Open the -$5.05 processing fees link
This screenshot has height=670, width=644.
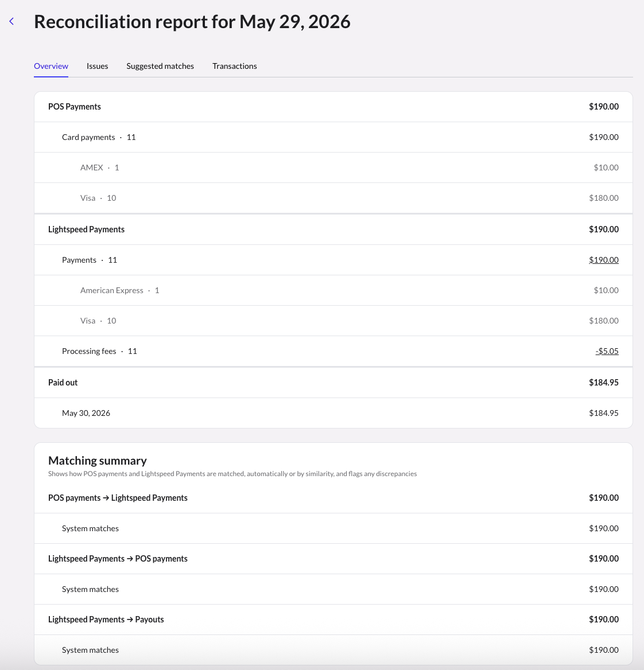pos(607,351)
